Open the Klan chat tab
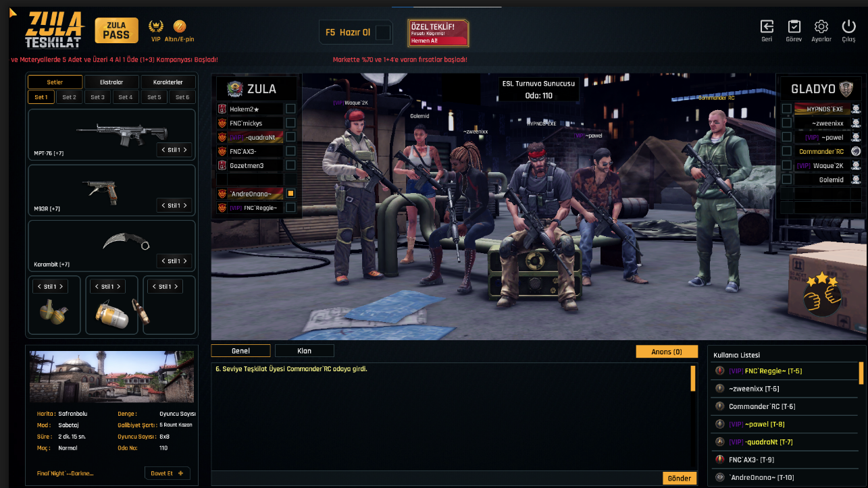This screenshot has width=868, height=488. click(305, 351)
